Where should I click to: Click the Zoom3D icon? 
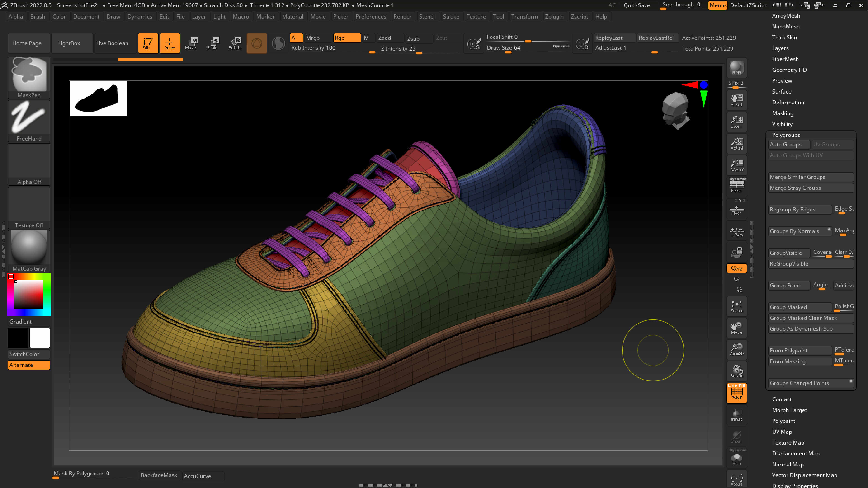pos(737,350)
